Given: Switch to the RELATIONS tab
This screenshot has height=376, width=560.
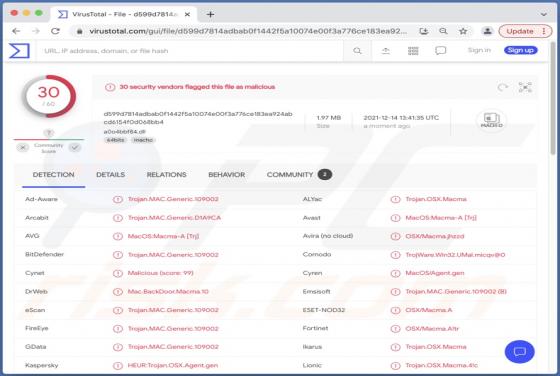Looking at the screenshot, I should click(166, 175).
